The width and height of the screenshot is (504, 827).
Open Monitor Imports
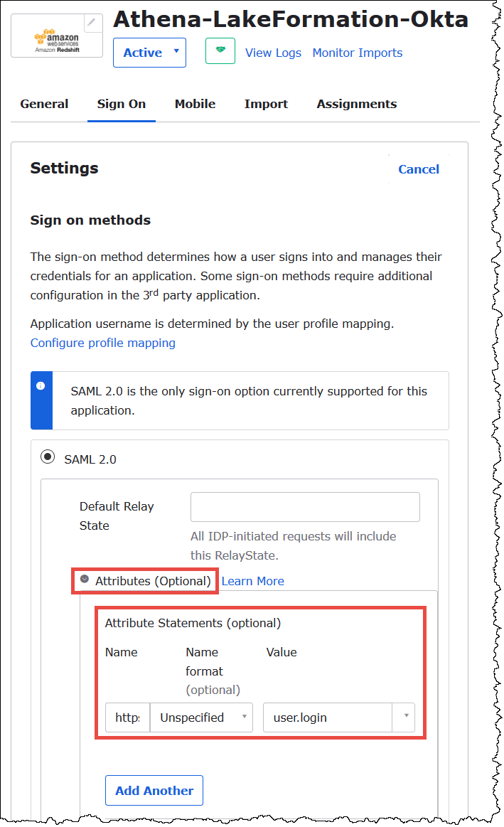(357, 53)
